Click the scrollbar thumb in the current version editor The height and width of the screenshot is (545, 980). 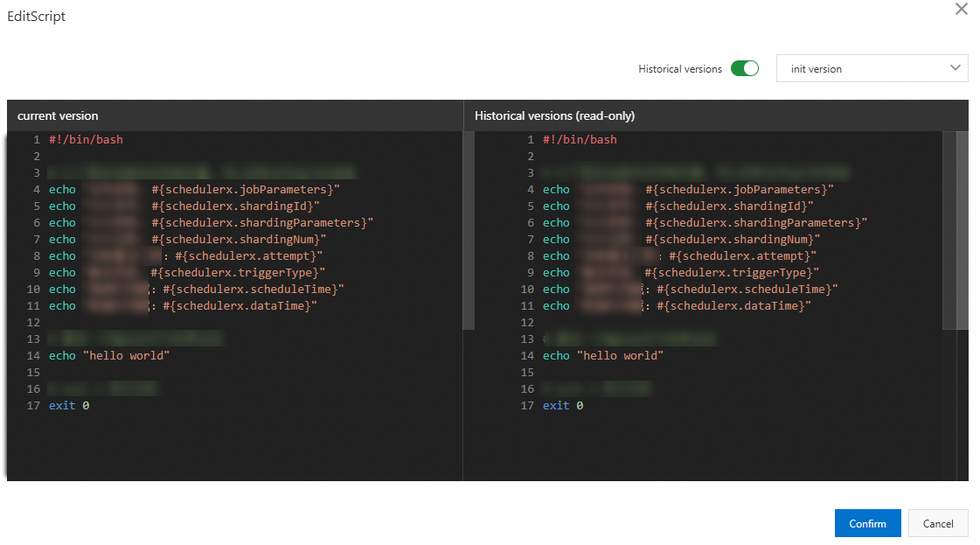coord(468,230)
